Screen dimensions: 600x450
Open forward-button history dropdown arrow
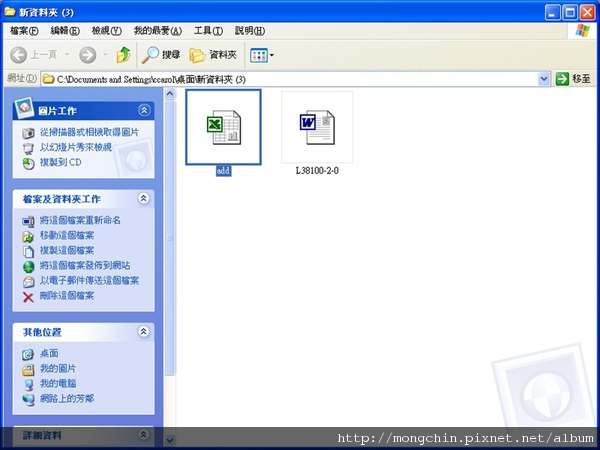pos(105,55)
